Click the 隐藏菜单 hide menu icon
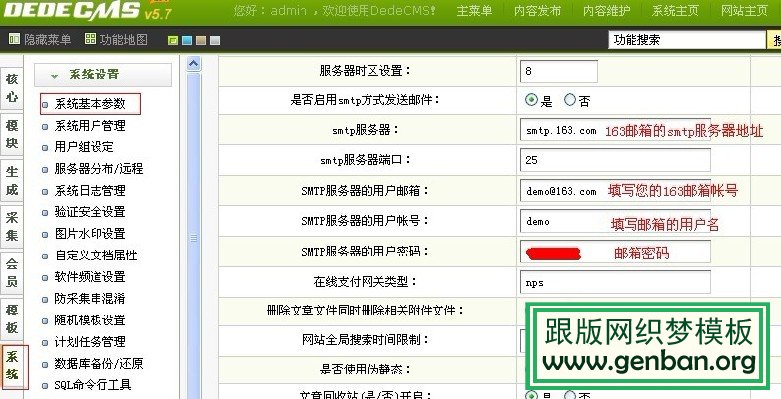The image size is (781, 399). pyautogui.click(x=14, y=39)
